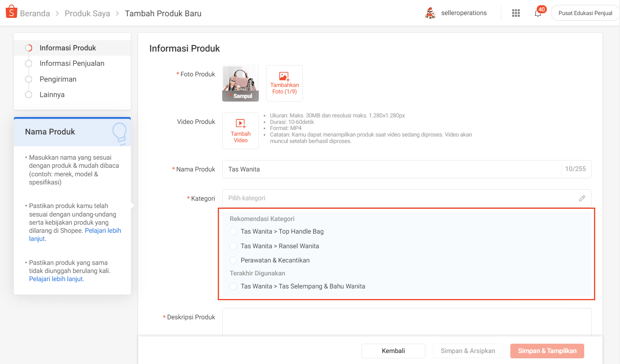This screenshot has height=364, width=620.
Task: Click the lightbulb icon in Nama Produk tips
Action: point(119,133)
